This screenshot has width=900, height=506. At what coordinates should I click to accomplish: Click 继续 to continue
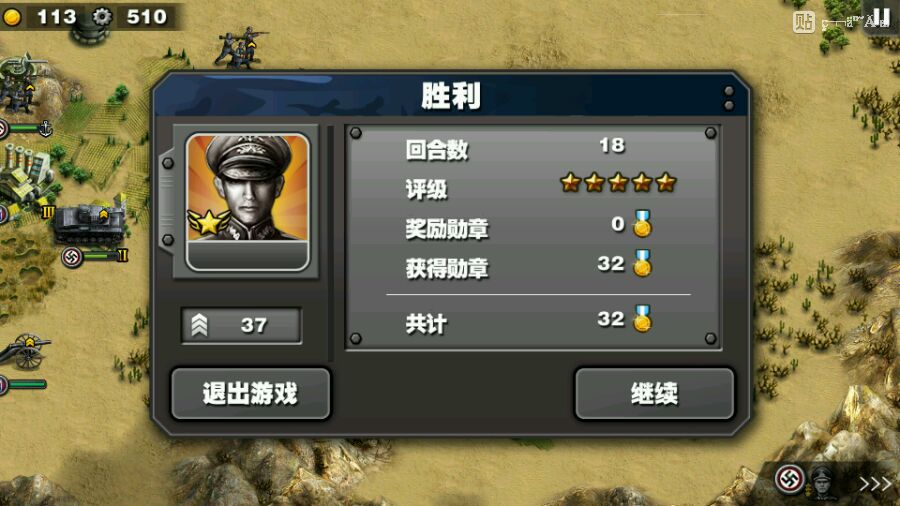(654, 394)
